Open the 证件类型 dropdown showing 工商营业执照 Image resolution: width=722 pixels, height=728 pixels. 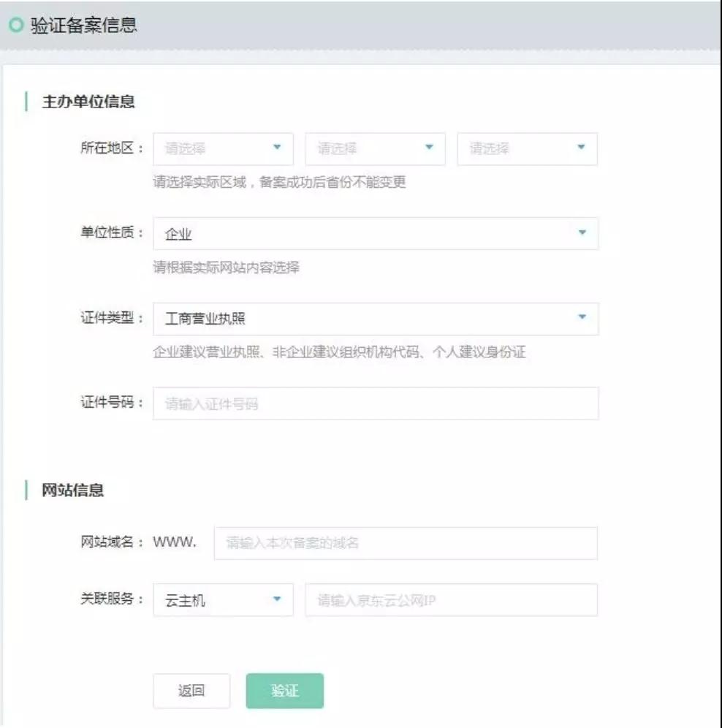point(376,319)
